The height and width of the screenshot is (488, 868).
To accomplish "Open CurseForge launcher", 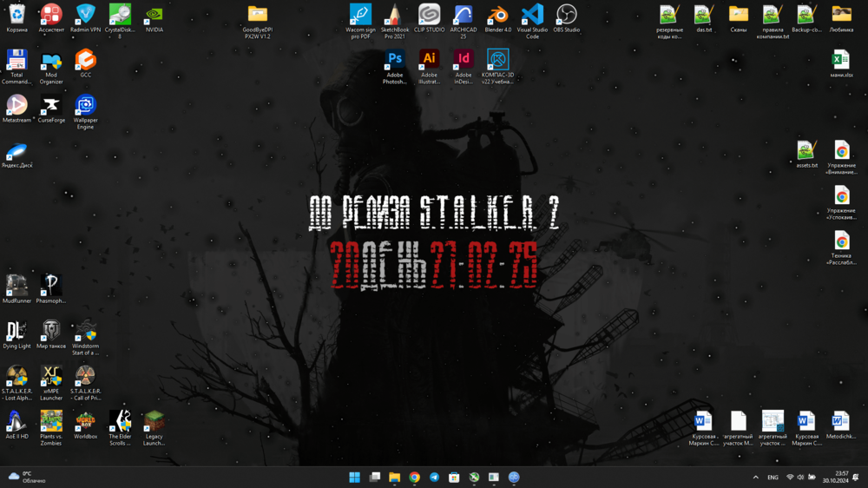I will click(51, 109).
